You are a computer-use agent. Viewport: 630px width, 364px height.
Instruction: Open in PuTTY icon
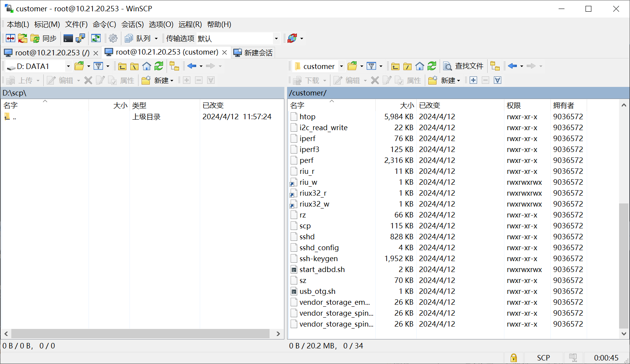80,38
